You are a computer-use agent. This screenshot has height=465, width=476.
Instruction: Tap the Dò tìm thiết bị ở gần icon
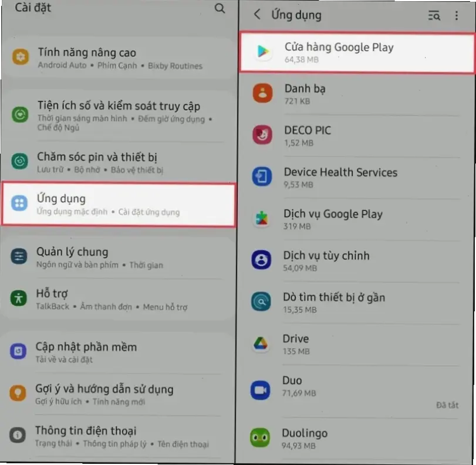pos(261,301)
